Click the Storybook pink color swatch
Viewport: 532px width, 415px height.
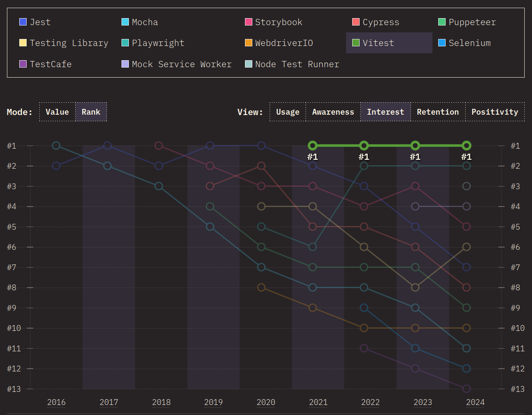(x=248, y=22)
